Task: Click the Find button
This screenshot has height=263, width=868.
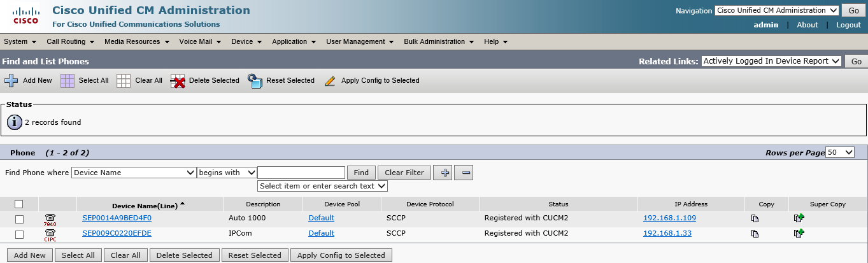Action: 361,173
